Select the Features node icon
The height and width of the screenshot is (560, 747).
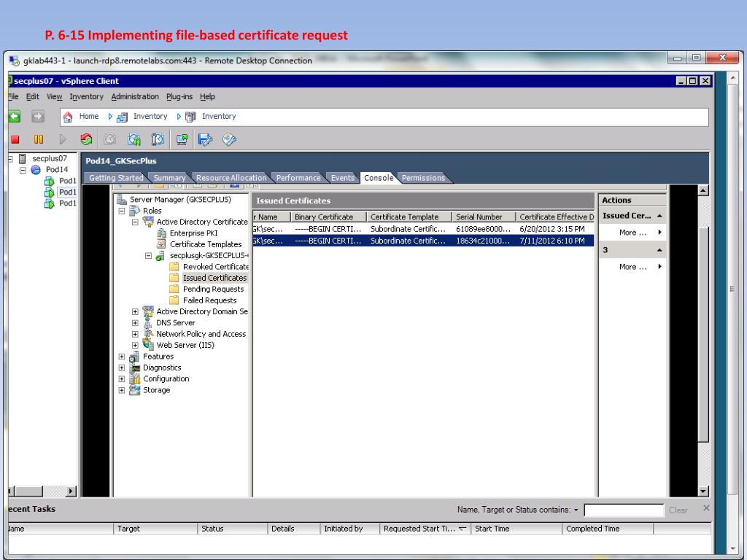(135, 357)
